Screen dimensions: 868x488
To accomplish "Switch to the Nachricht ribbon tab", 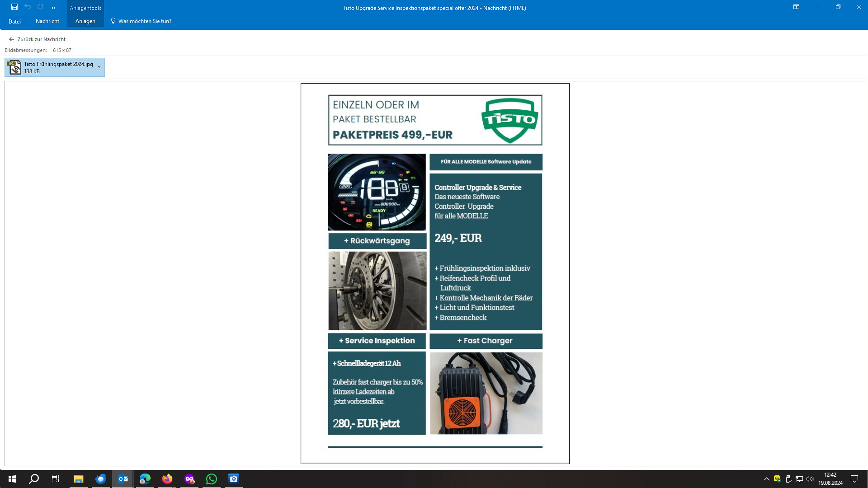I will [47, 21].
